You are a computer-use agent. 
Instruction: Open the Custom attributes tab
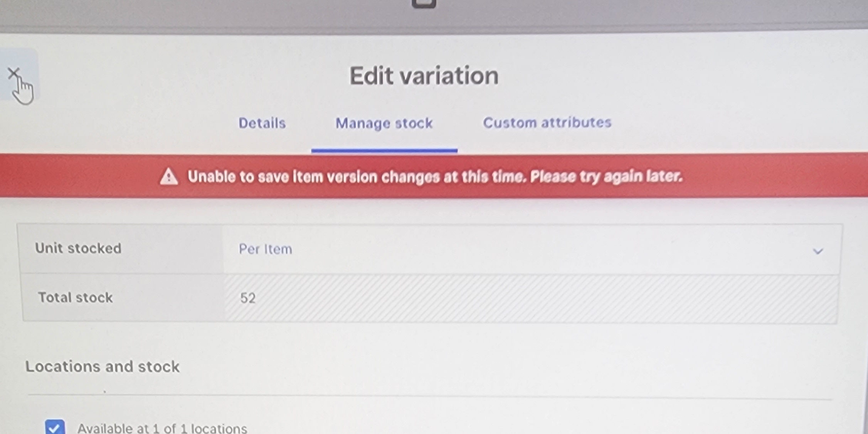547,123
